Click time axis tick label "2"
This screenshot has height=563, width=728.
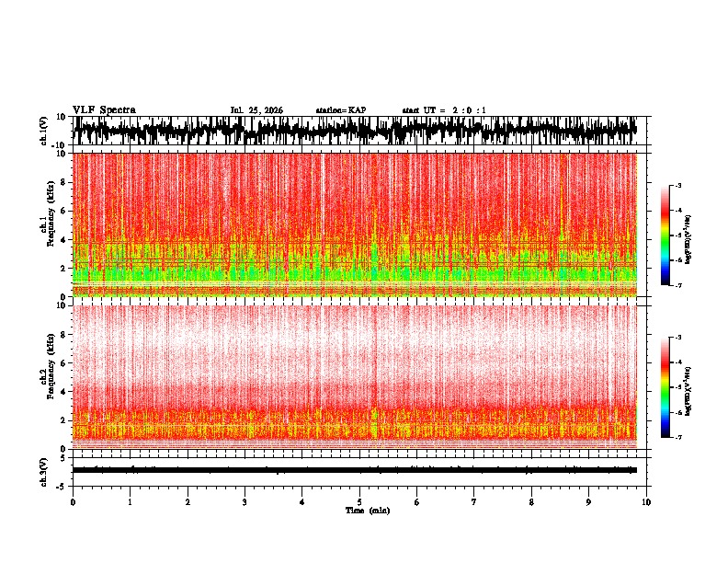click(x=188, y=502)
